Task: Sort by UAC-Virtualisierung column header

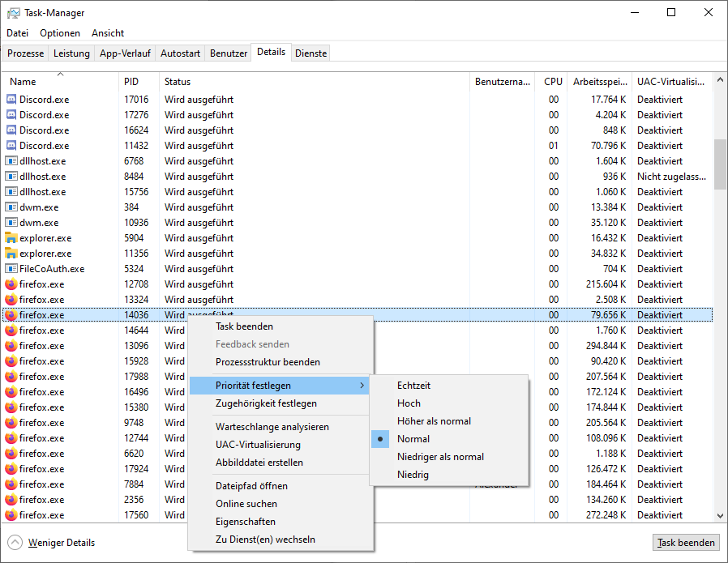Action: (x=672, y=81)
